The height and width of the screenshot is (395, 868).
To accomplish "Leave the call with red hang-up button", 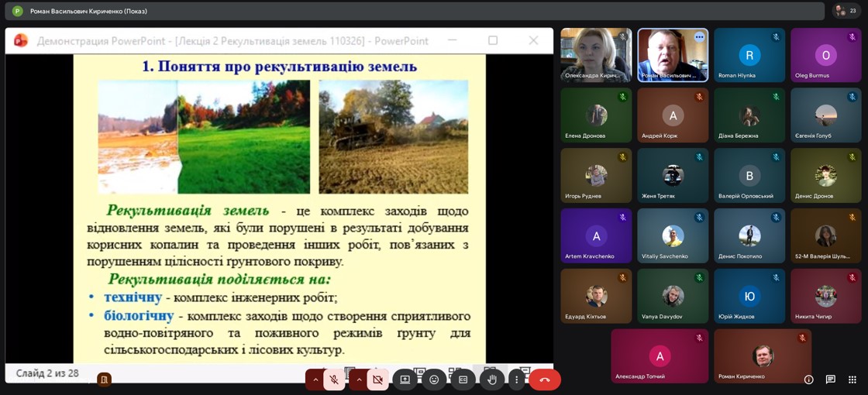I will (545, 380).
